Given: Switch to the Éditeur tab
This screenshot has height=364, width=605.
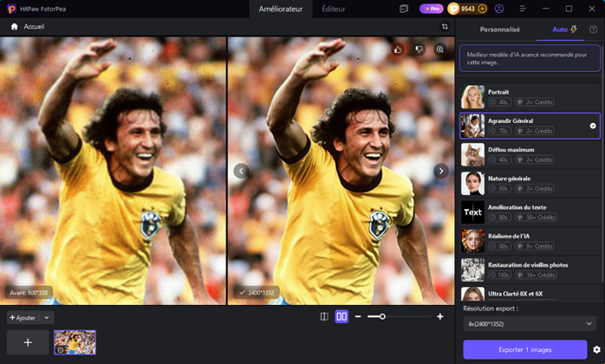Looking at the screenshot, I should click(x=334, y=9).
